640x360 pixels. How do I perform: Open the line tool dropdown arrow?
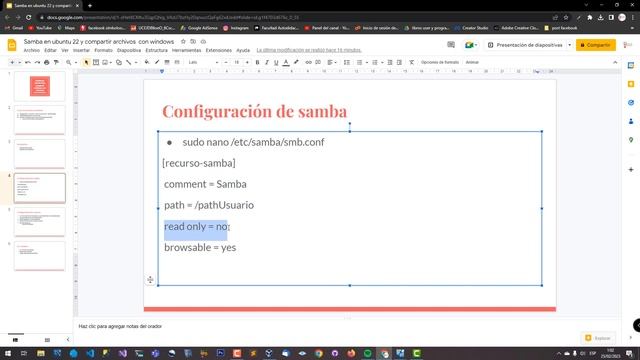(136, 62)
